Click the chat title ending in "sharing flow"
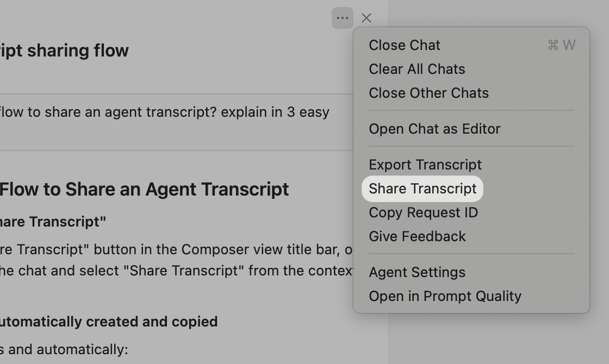 click(x=64, y=51)
